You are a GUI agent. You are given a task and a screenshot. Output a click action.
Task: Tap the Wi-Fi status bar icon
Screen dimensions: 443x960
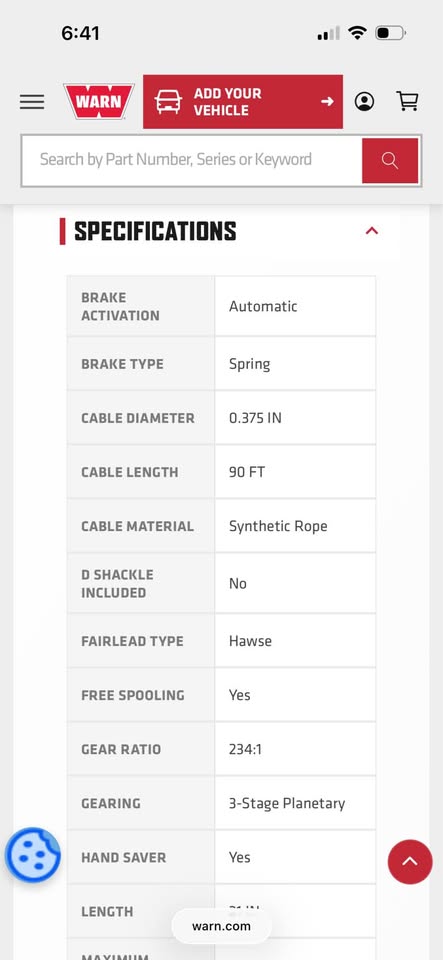click(357, 33)
